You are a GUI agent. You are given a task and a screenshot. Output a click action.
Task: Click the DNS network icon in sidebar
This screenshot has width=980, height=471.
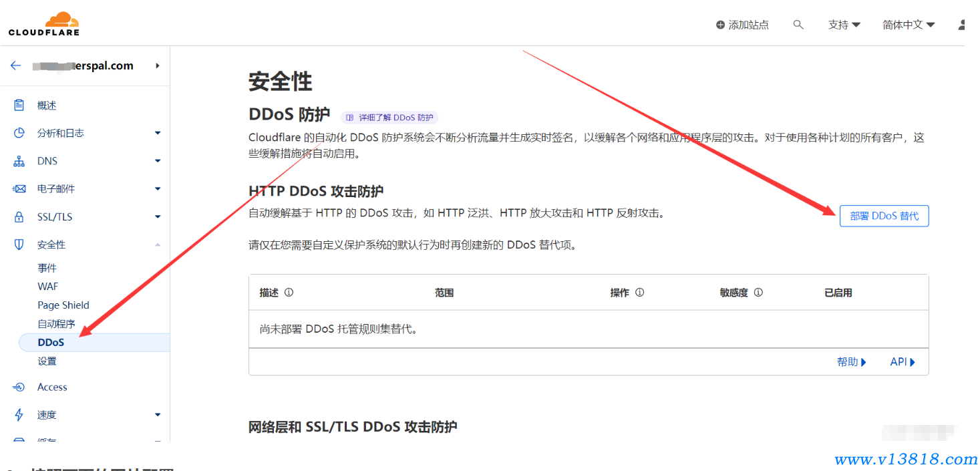[19, 161]
